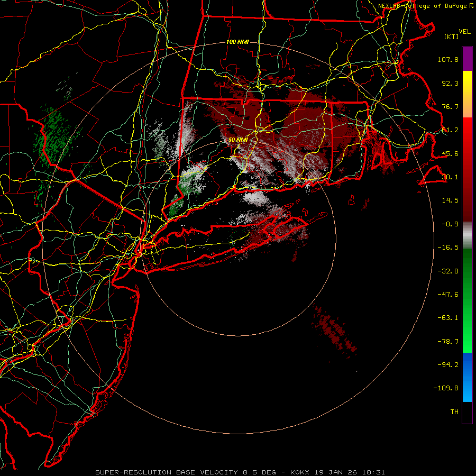Select the -109.8 legend value
The width and height of the screenshot is (476, 476).
446,388
